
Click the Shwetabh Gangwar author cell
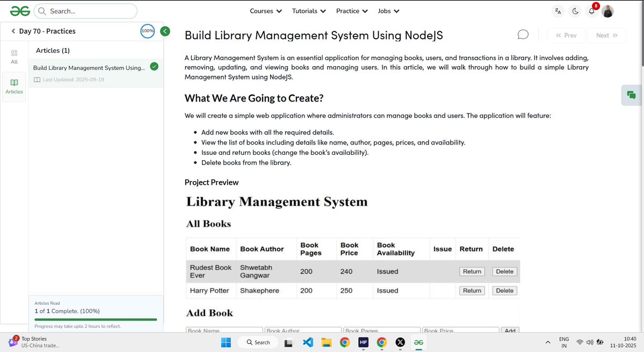pyautogui.click(x=266, y=271)
